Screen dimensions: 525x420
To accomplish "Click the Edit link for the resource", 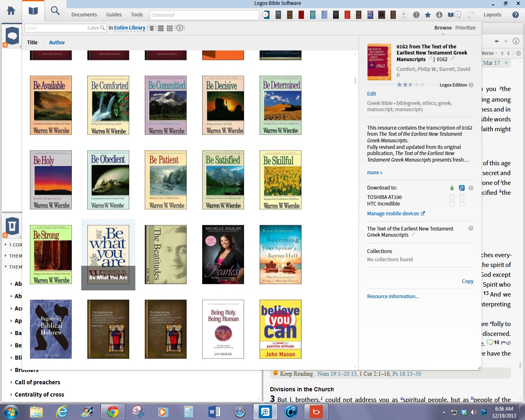I will (x=372, y=94).
